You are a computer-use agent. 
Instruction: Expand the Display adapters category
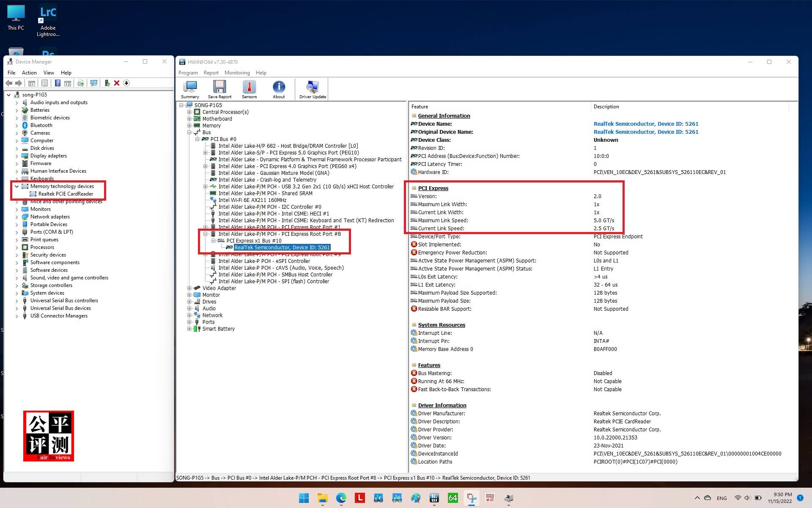coord(17,156)
